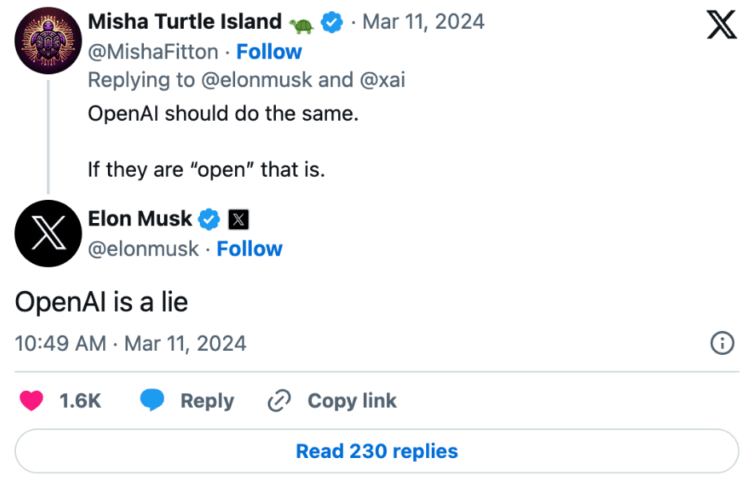Viewport: 750px width, 478px height.
Task: Follow the @elonmusk account
Action: pos(249,249)
